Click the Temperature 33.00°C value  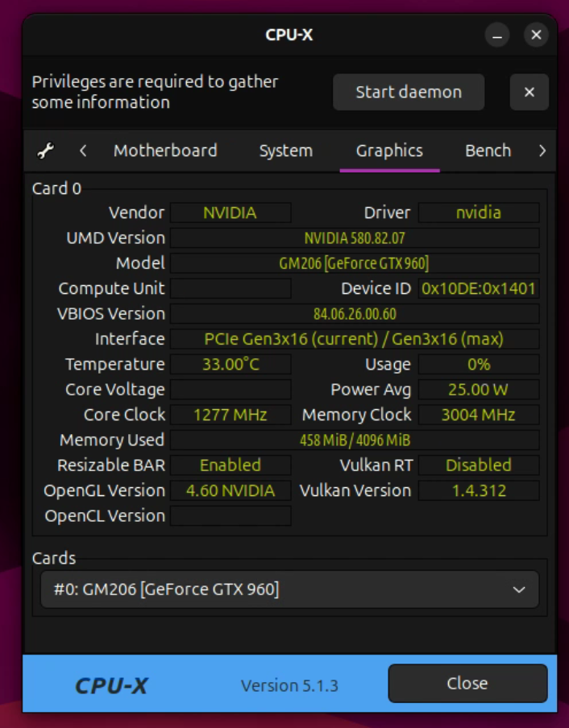231,364
